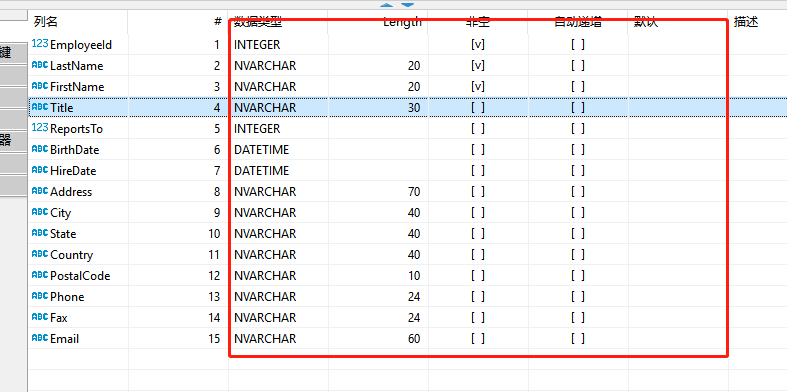This screenshot has height=392, width=787.
Task: Click the Length value 30 for Title
Action: pyautogui.click(x=414, y=108)
